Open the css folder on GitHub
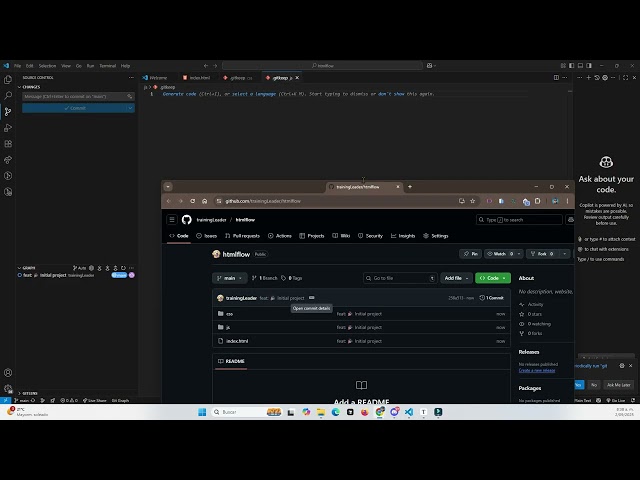Image resolution: width=640 pixels, height=480 pixels. (229, 314)
